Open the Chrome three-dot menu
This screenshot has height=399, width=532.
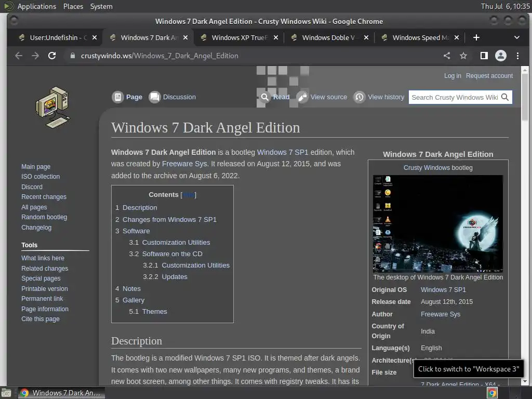pos(517,56)
